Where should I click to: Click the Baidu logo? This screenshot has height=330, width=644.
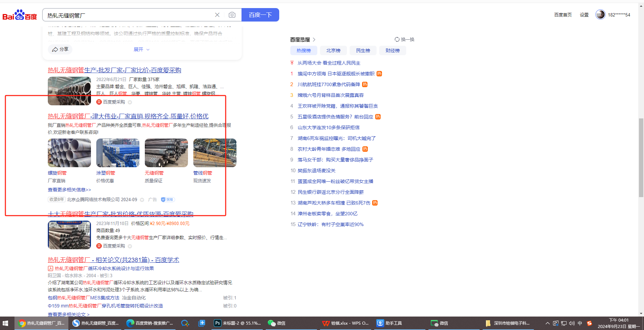(x=20, y=15)
